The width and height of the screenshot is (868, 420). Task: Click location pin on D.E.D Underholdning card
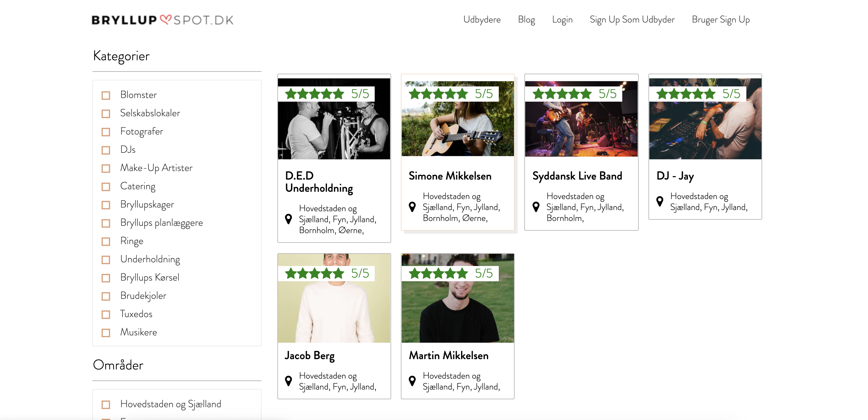288,219
